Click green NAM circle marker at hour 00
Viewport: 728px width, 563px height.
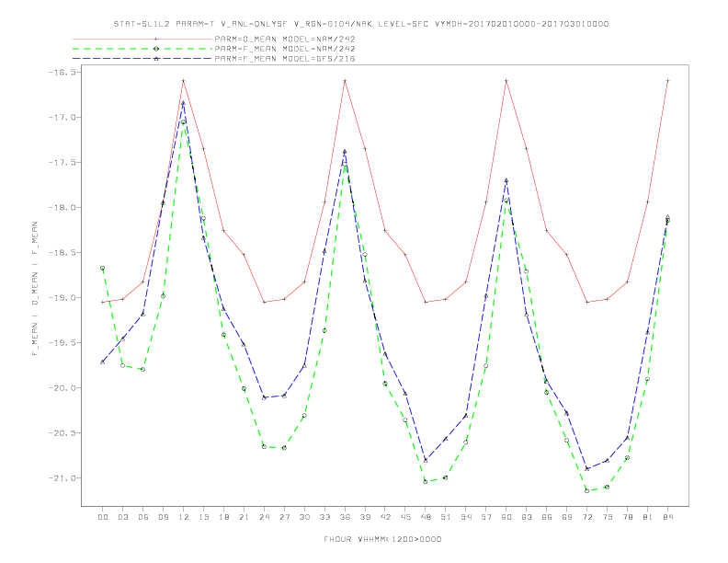click(x=103, y=268)
